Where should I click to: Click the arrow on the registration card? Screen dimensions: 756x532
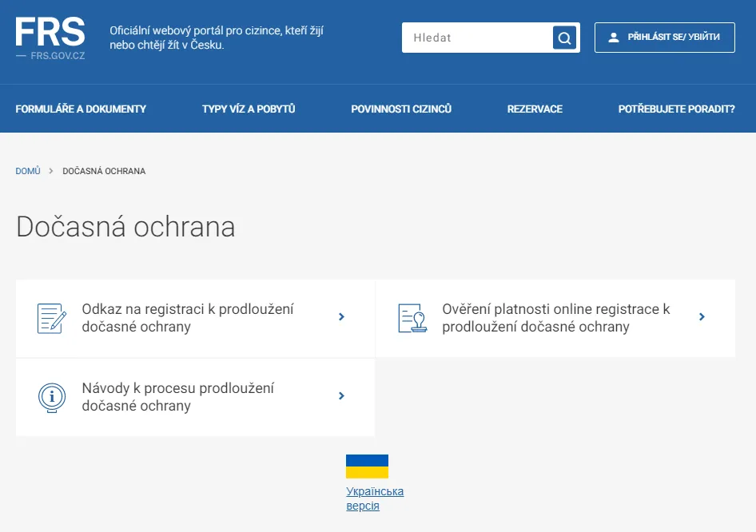point(341,316)
